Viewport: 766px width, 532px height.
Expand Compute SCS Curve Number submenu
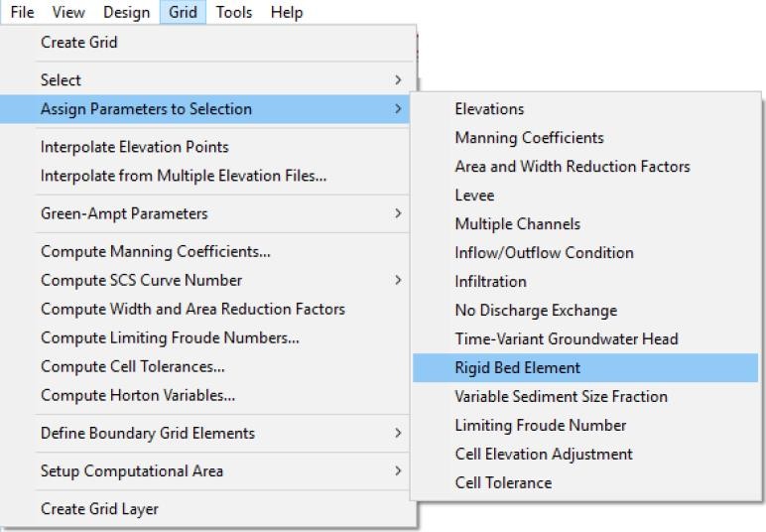pyautogui.click(x=398, y=280)
